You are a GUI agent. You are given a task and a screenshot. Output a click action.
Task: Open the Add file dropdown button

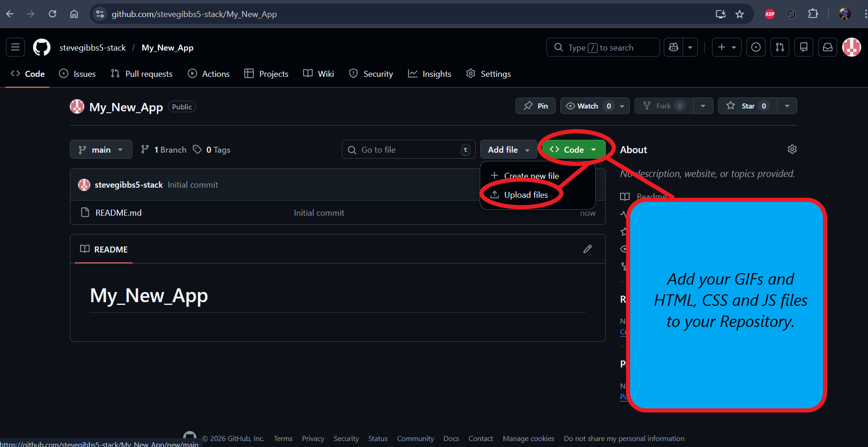click(x=509, y=149)
